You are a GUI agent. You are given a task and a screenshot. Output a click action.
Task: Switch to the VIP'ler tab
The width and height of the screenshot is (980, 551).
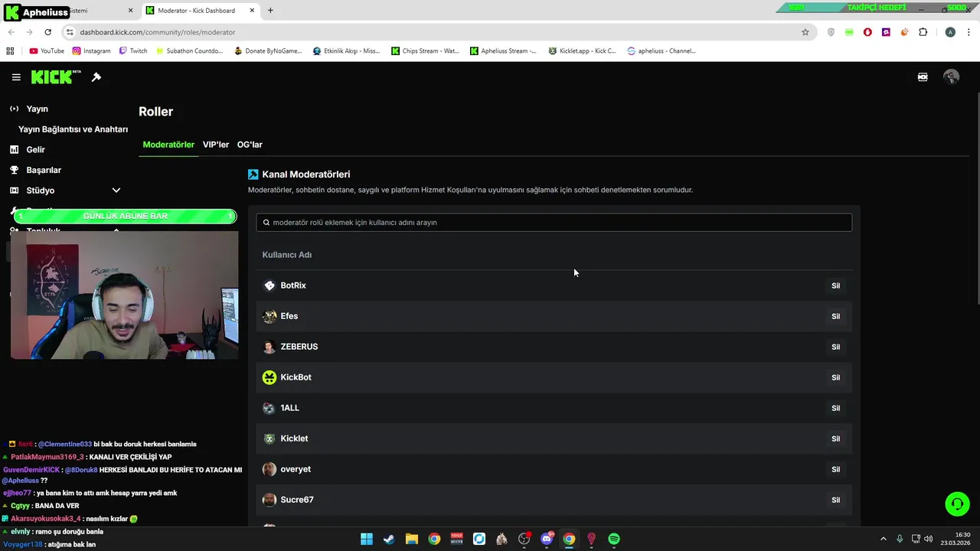(216, 145)
